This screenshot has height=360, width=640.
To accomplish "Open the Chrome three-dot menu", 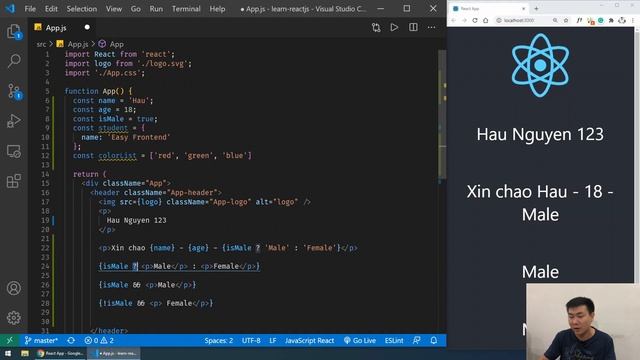I will tap(633, 20).
